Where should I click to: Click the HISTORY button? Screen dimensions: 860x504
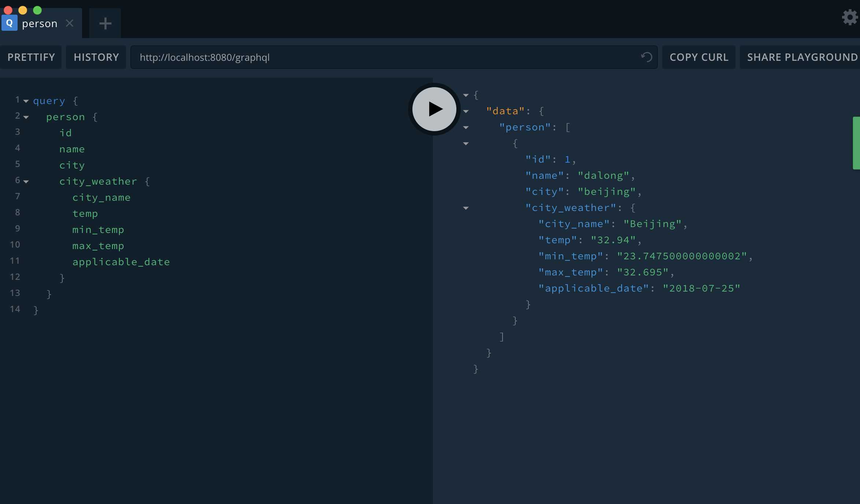tap(97, 56)
